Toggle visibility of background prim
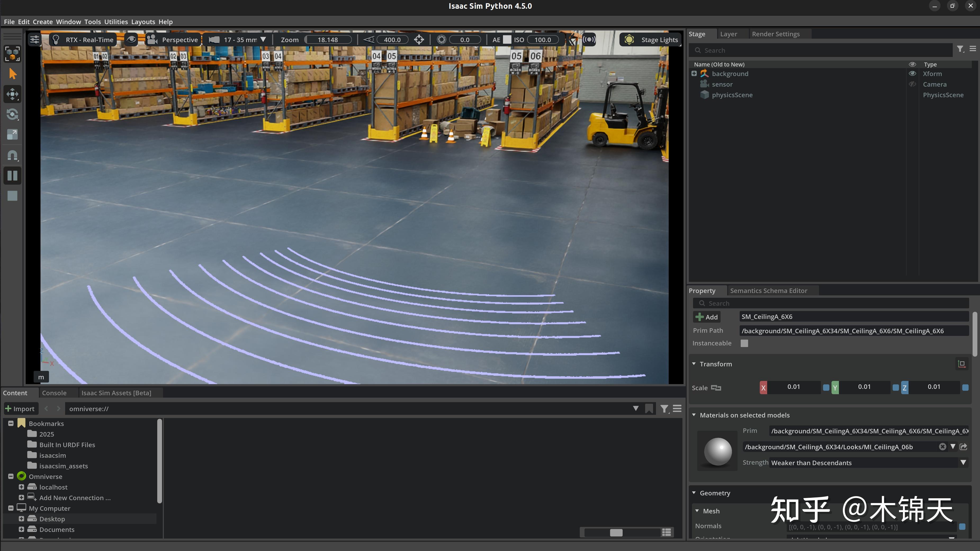 coord(912,73)
